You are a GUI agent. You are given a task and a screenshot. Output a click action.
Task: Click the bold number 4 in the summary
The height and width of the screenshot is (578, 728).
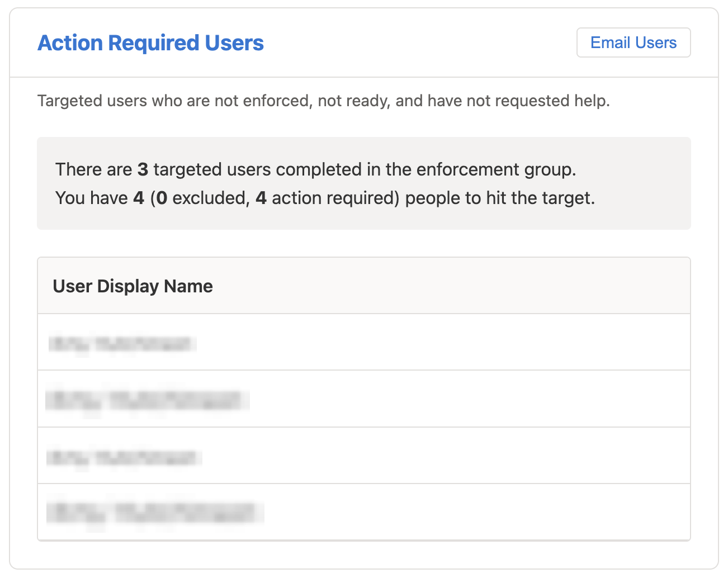(x=138, y=198)
